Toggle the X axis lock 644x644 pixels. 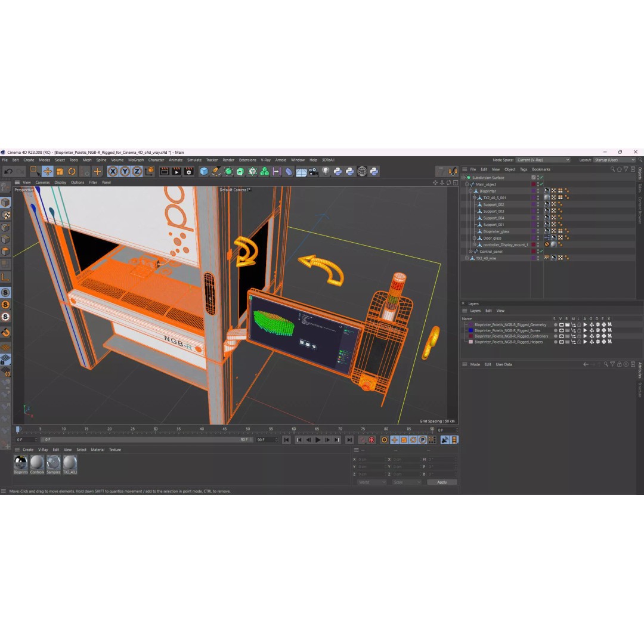(113, 172)
